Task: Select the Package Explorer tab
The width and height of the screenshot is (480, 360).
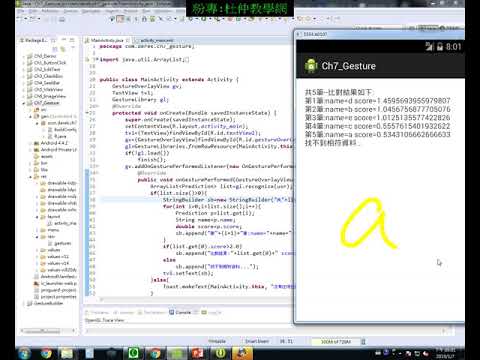Action: coord(37,40)
